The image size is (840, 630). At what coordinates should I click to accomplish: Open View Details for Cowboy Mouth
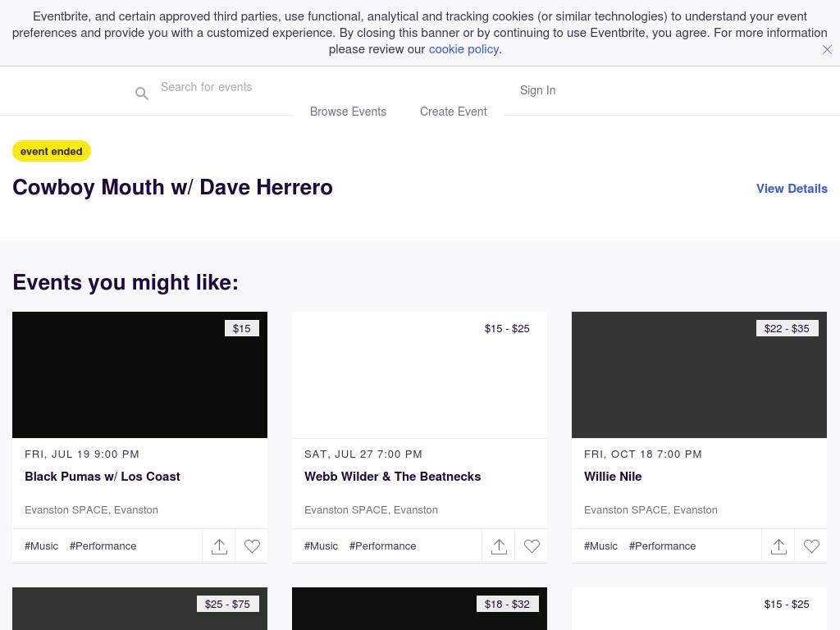(792, 189)
